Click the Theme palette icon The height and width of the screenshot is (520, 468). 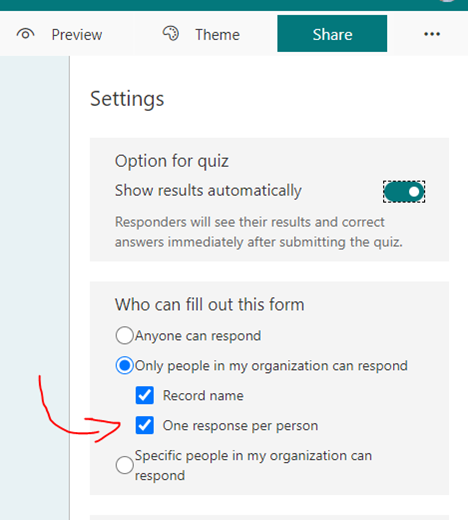171,33
